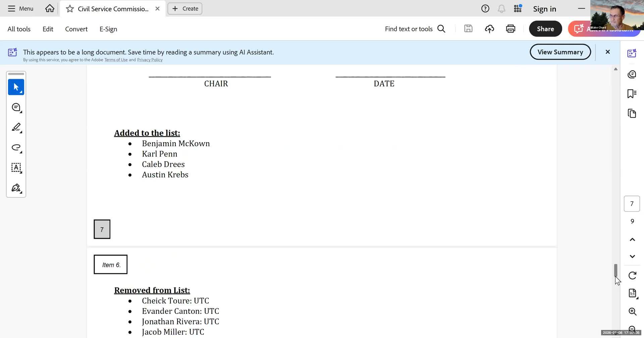644x338 pixels.
Task: Click the total page count 9
Action: (x=632, y=221)
